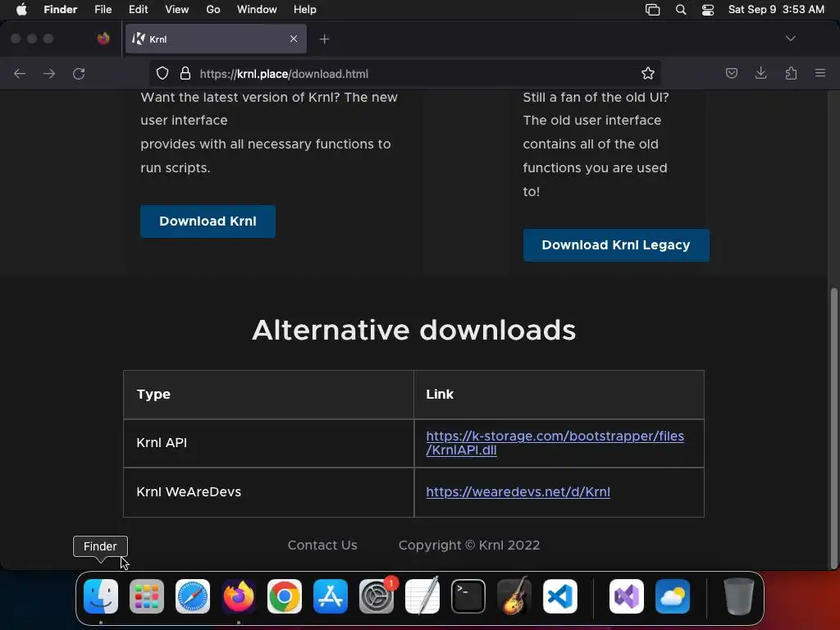Open Launchpad from the Dock
The height and width of the screenshot is (630, 840).
[x=147, y=596]
